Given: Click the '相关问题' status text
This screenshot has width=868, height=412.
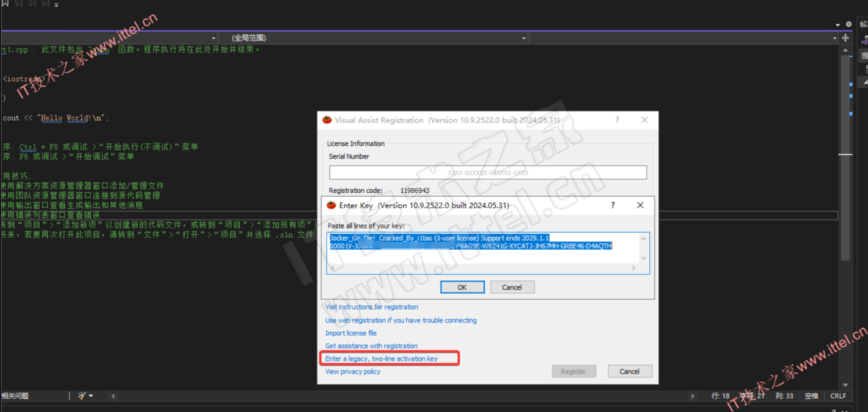Looking at the screenshot, I should point(15,396).
